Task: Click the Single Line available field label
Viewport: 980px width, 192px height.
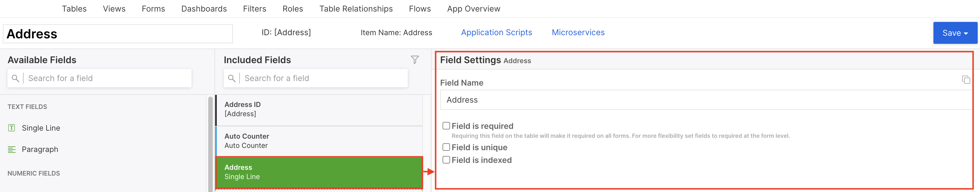Action: (41, 128)
